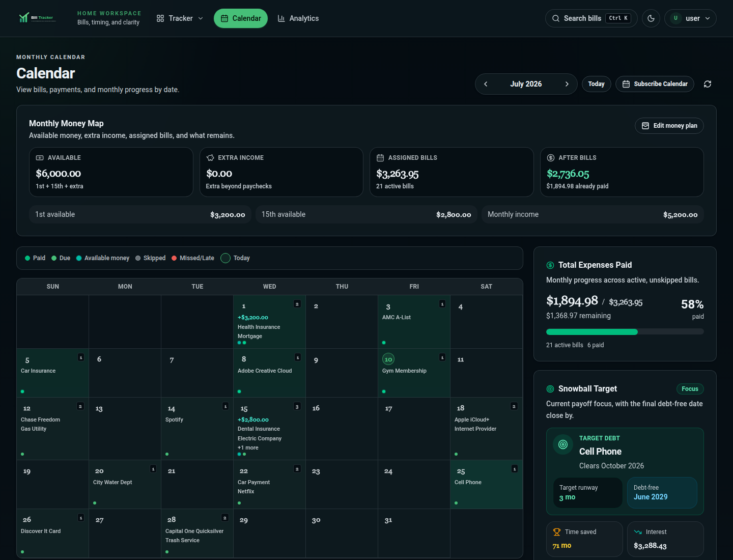Go to previous month with left arrow

[x=486, y=84]
